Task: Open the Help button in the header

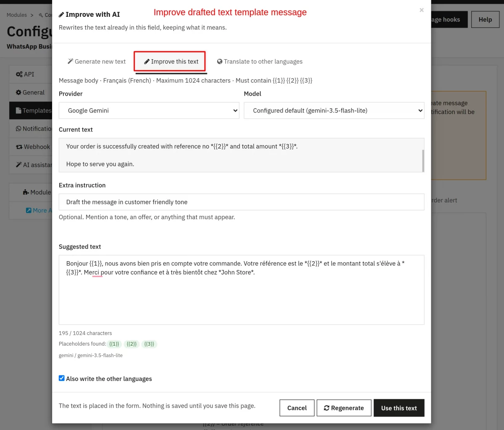Action: click(x=485, y=19)
